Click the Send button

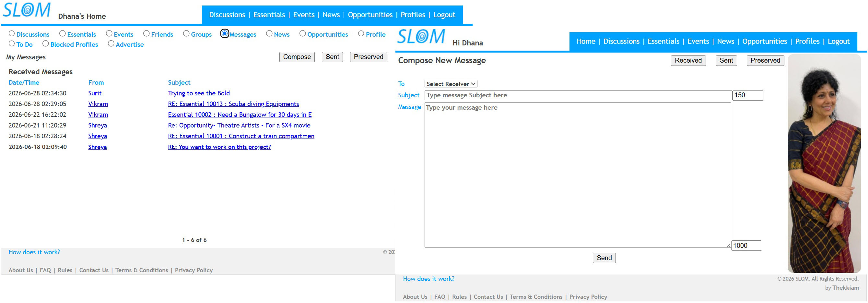604,258
